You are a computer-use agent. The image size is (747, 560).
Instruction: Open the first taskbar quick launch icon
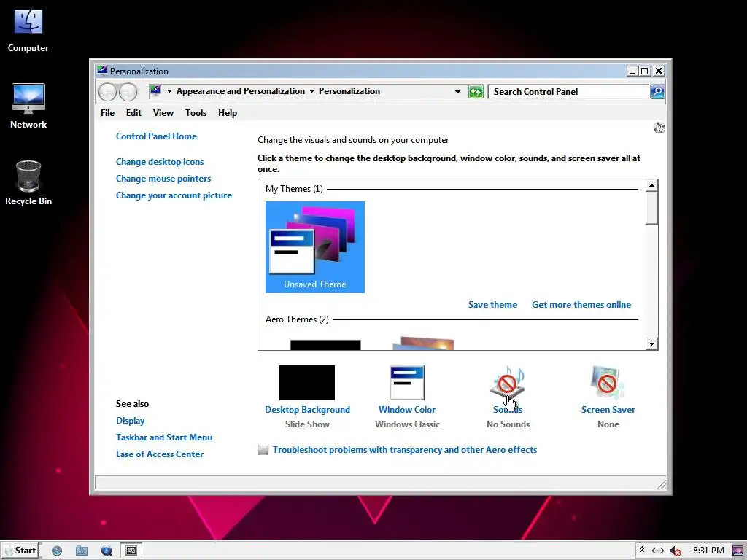coord(57,551)
